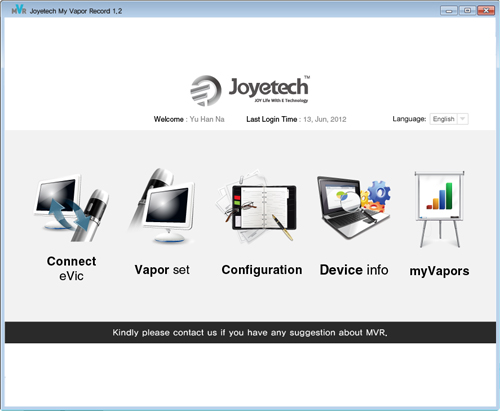Click the MVR title bar icon

click(x=19, y=10)
